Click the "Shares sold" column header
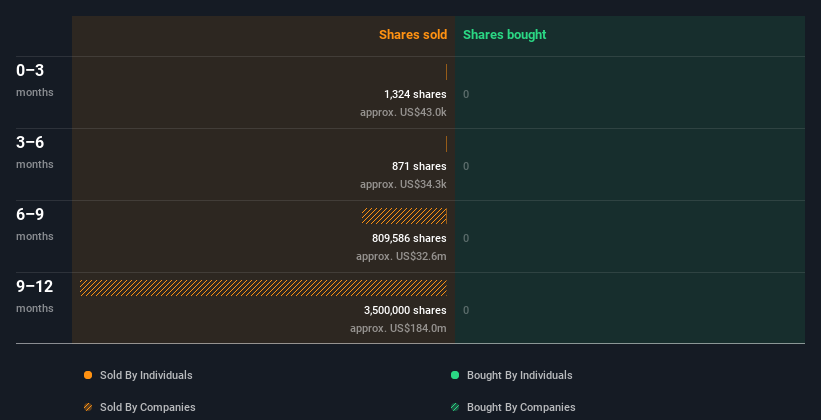Image resolution: width=821 pixels, height=420 pixels. 412,35
